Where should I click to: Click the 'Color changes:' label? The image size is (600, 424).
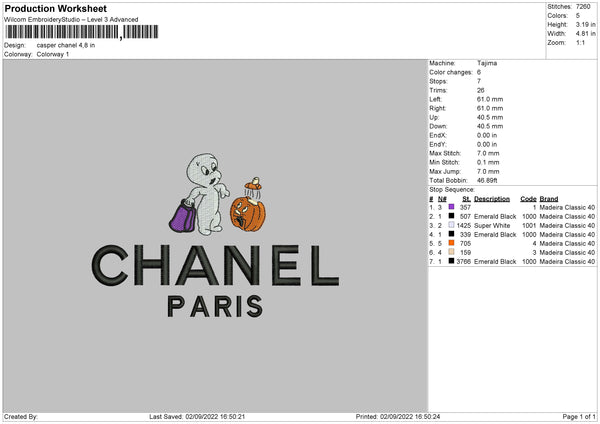coord(451,72)
